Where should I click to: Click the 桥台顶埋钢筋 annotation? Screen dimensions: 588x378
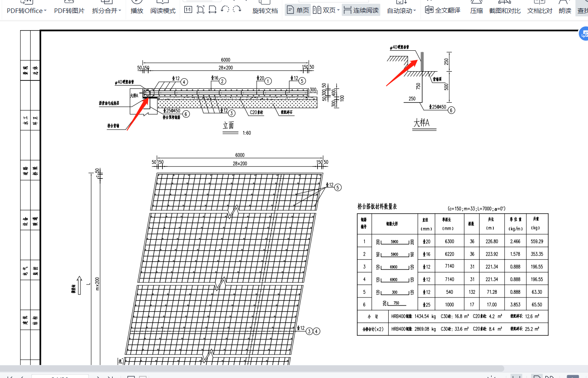[171, 117]
